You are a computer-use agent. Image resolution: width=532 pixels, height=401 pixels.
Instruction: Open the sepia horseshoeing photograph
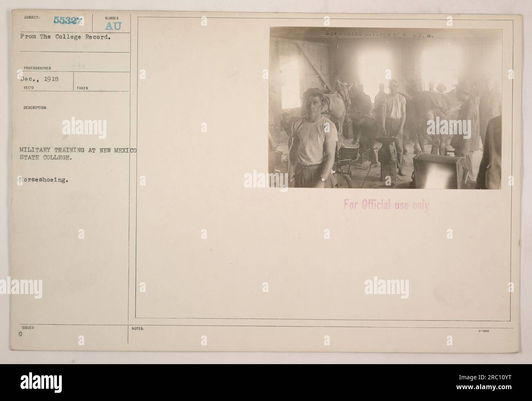click(385, 108)
